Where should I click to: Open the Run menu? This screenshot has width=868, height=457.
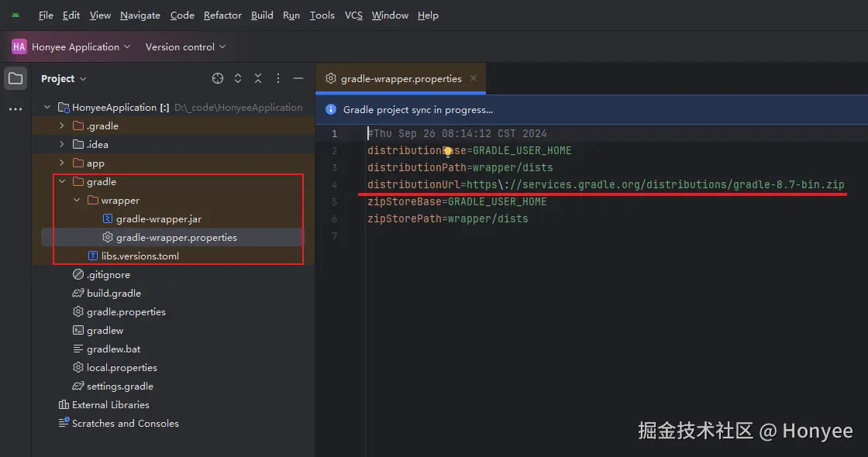coord(291,15)
